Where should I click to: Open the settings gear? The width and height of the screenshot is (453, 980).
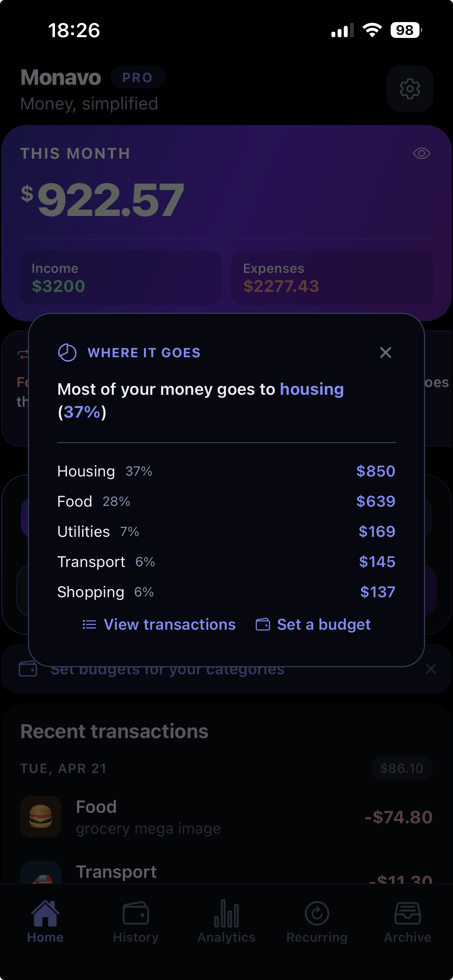coord(410,89)
